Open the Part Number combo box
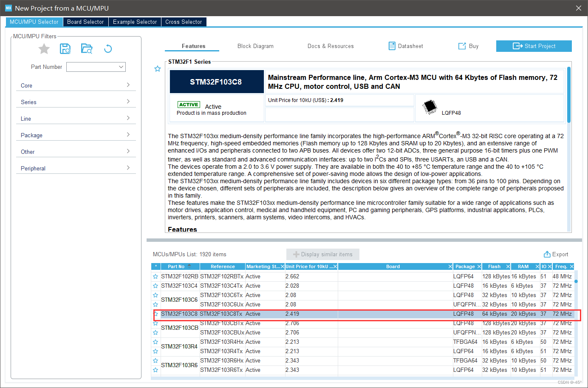588x388 pixels. click(96, 67)
